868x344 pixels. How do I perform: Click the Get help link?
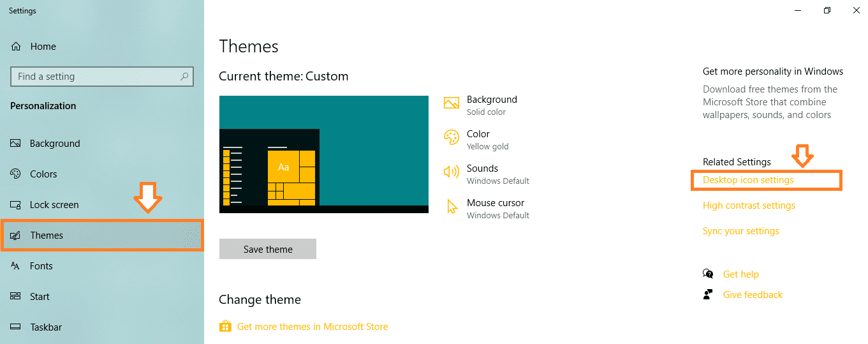pyautogui.click(x=741, y=274)
